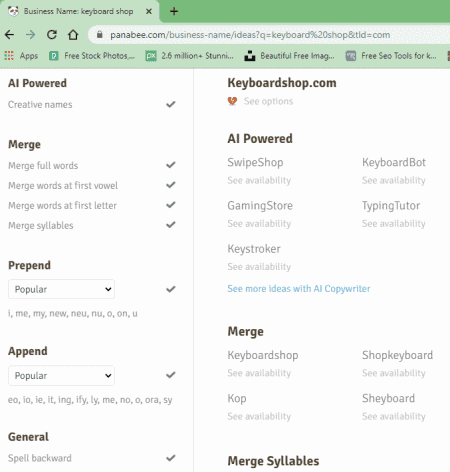This screenshot has height=472, width=450.
Task: Open Free Seo Tools bookmark
Action: point(391,56)
